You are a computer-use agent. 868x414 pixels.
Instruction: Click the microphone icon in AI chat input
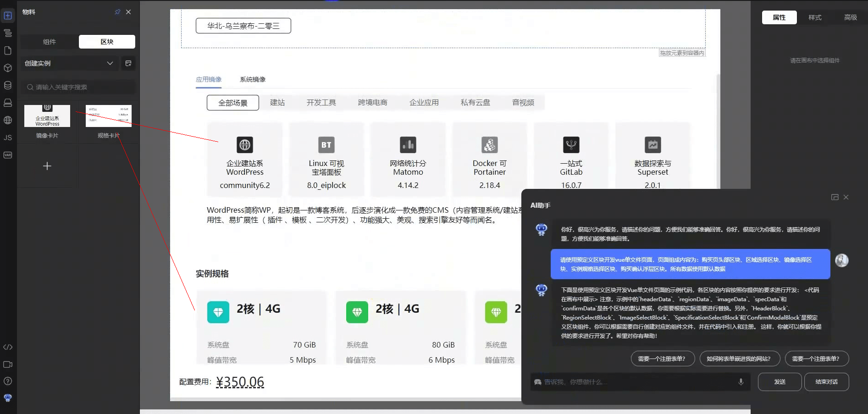(x=741, y=381)
